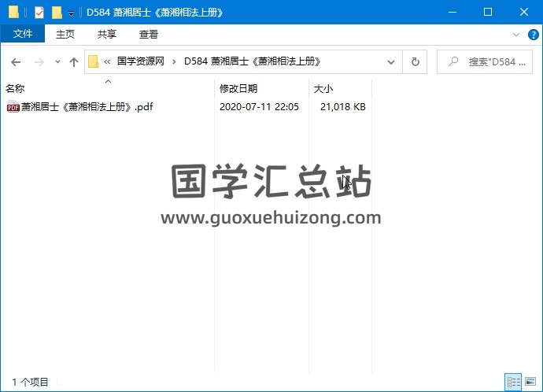Switch to details view in status bar
The height and width of the screenshot is (392, 543).
click(513, 382)
